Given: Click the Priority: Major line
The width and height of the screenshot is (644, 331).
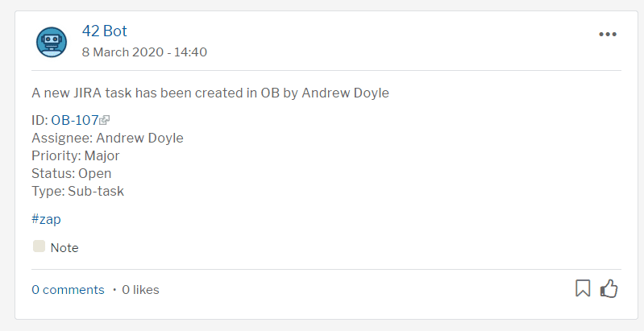Looking at the screenshot, I should click(x=76, y=156).
